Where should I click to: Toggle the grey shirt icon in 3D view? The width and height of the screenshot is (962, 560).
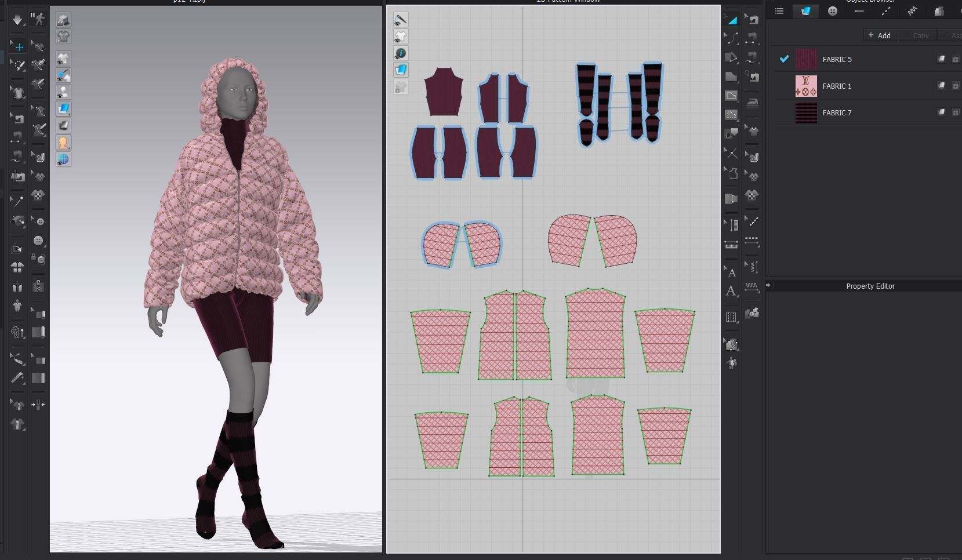(63, 37)
